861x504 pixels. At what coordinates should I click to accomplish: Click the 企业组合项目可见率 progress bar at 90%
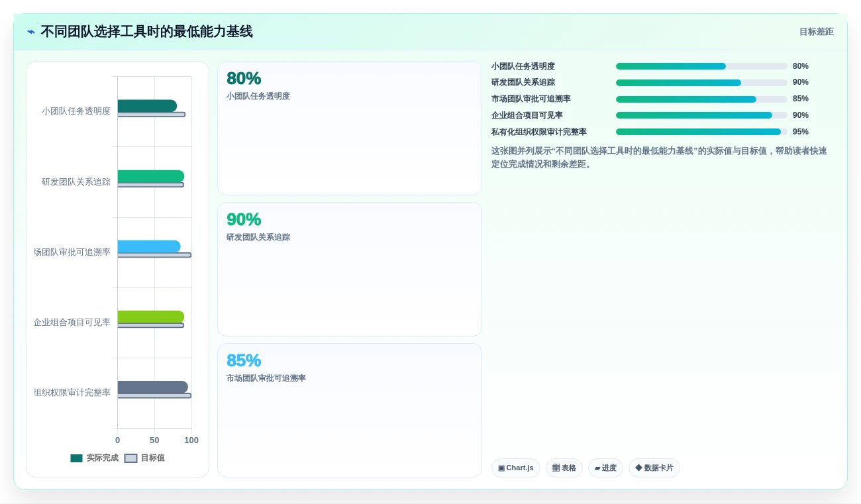click(x=701, y=115)
